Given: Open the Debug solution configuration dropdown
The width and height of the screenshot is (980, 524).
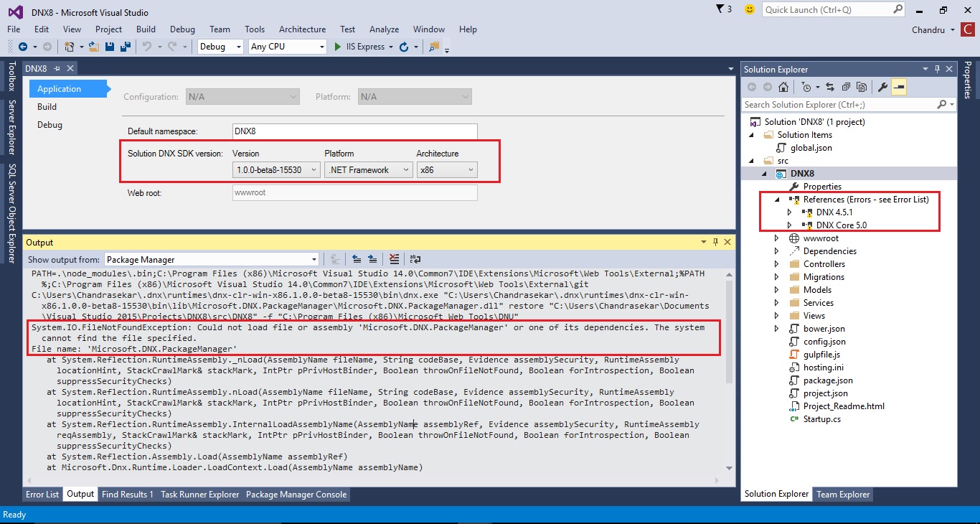Looking at the screenshot, I should (222, 47).
